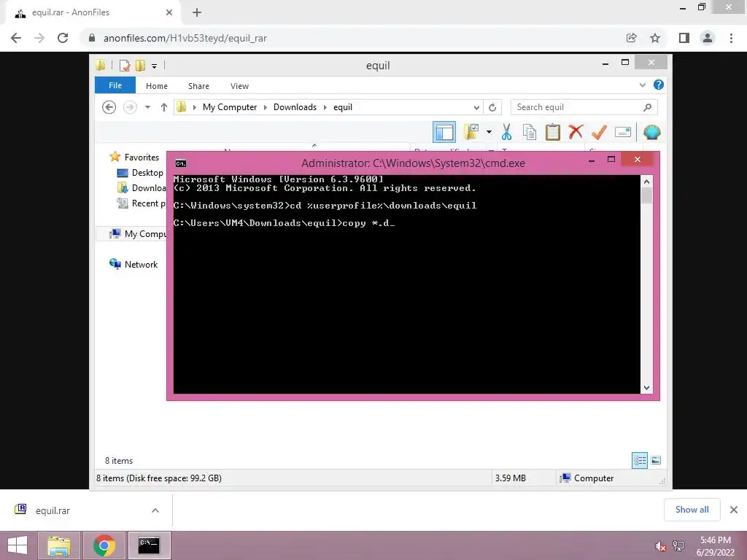Open the File menu in Explorer

(115, 85)
